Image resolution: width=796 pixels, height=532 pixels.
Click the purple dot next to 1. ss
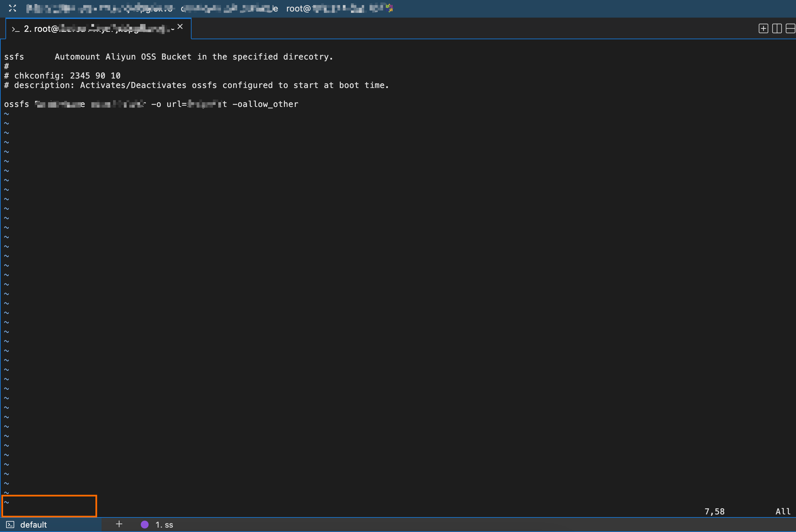pyautogui.click(x=145, y=525)
